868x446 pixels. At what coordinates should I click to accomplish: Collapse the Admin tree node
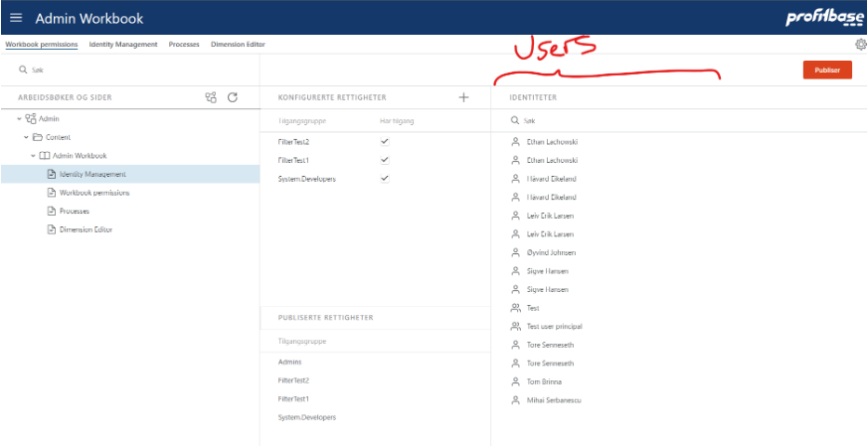coord(19,119)
